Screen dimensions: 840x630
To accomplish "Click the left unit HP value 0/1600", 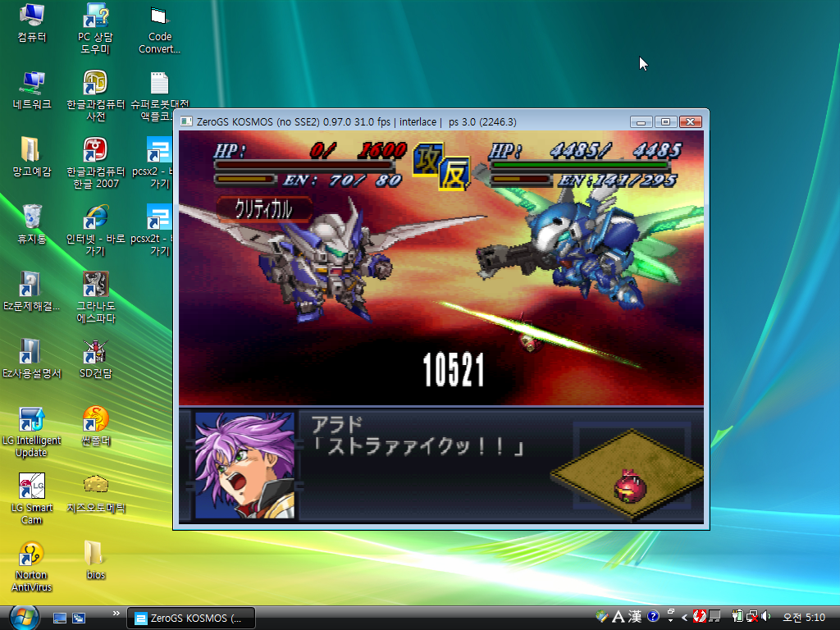I will (358, 151).
